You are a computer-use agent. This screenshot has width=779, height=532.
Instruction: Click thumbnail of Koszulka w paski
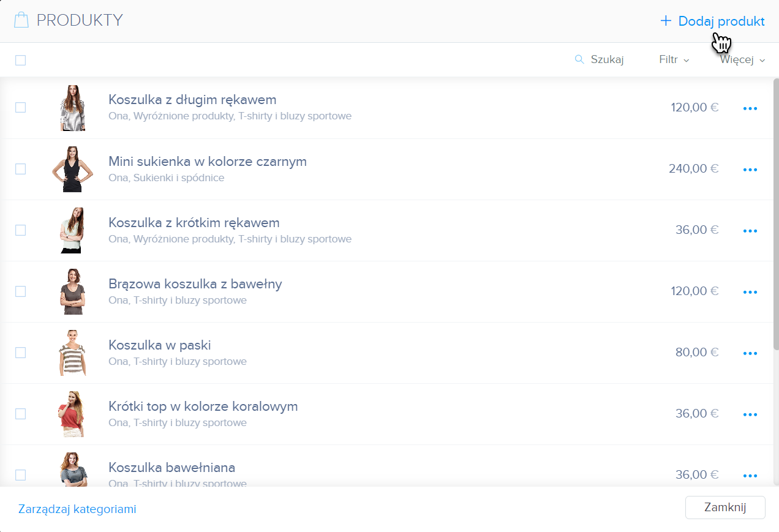pos(72,353)
